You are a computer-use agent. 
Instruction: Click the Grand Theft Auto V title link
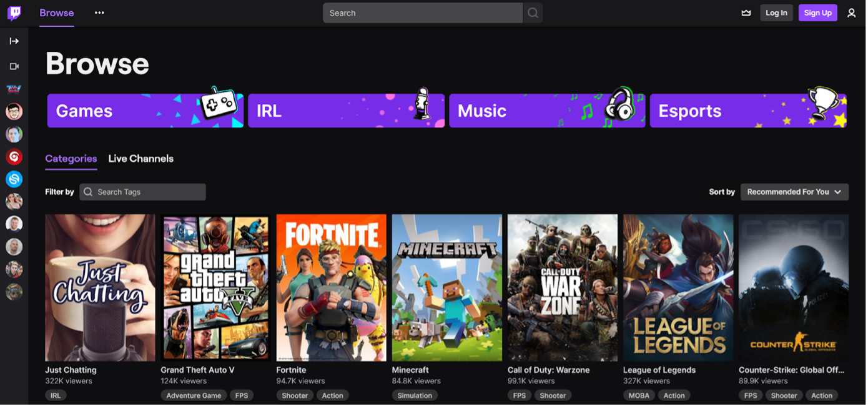[x=198, y=370]
